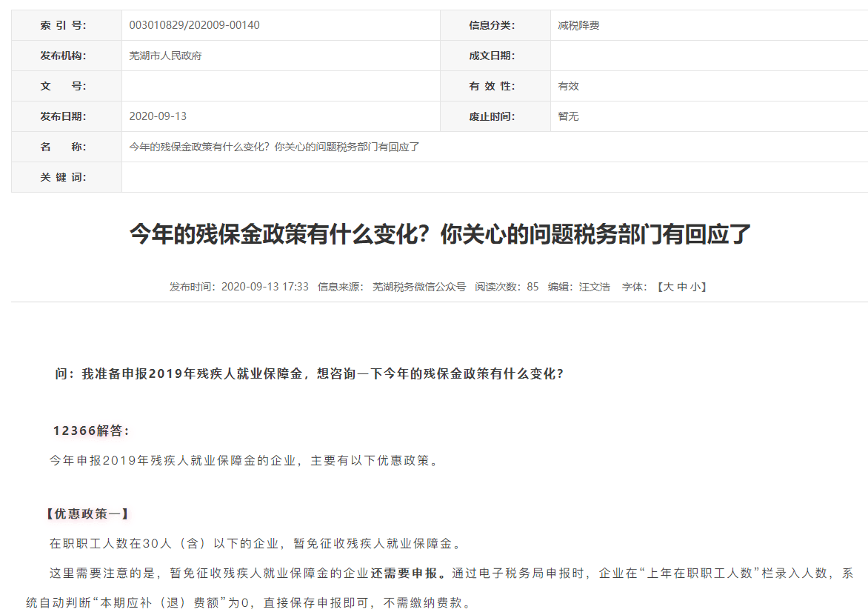Click the read count 85
Image resolution: width=868 pixels, height=615 pixels.
[x=533, y=287]
